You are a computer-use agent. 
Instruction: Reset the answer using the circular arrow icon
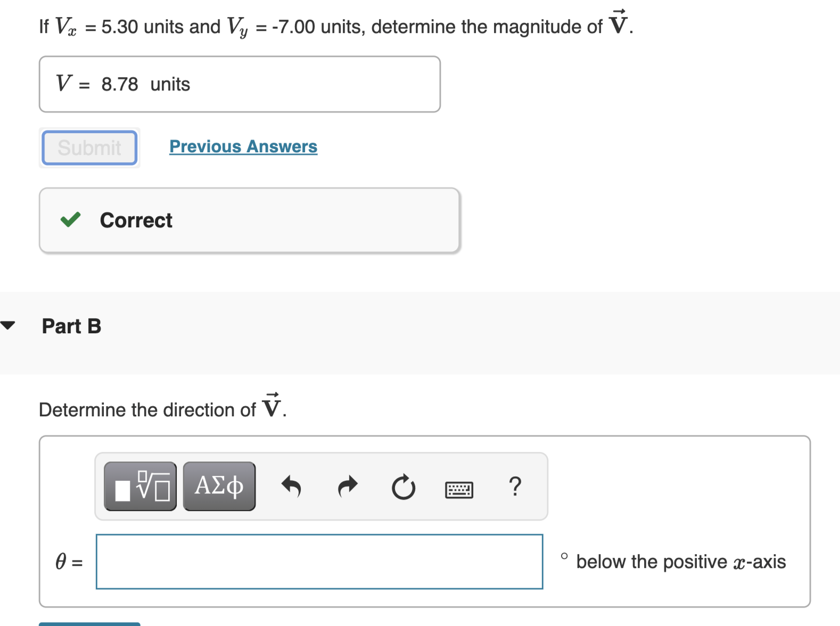pyautogui.click(x=404, y=487)
